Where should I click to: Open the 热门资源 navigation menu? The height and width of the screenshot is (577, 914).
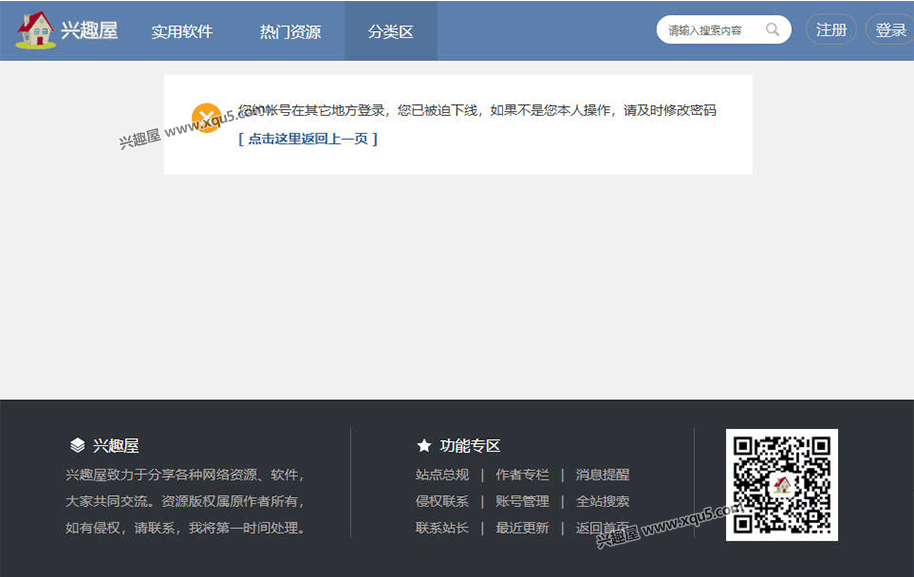tap(290, 31)
